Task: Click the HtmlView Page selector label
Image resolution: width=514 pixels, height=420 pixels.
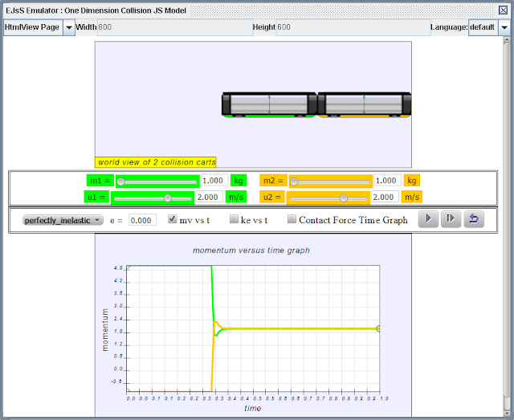Action: click(x=33, y=27)
